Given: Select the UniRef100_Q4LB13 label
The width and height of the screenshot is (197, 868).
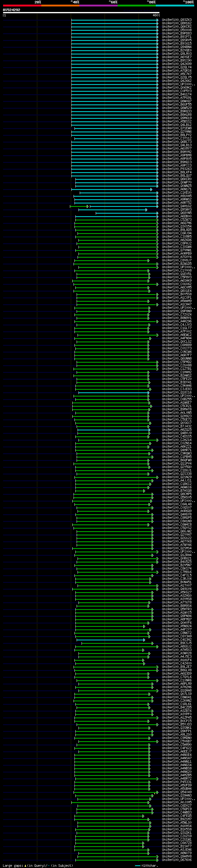Looking at the screenshot, I should pos(177,145).
